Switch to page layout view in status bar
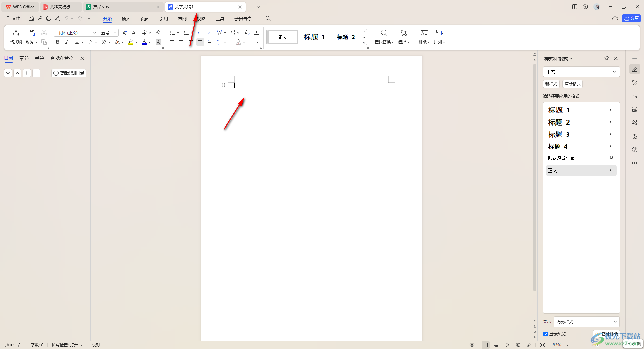The width and height of the screenshot is (644, 349). point(486,345)
